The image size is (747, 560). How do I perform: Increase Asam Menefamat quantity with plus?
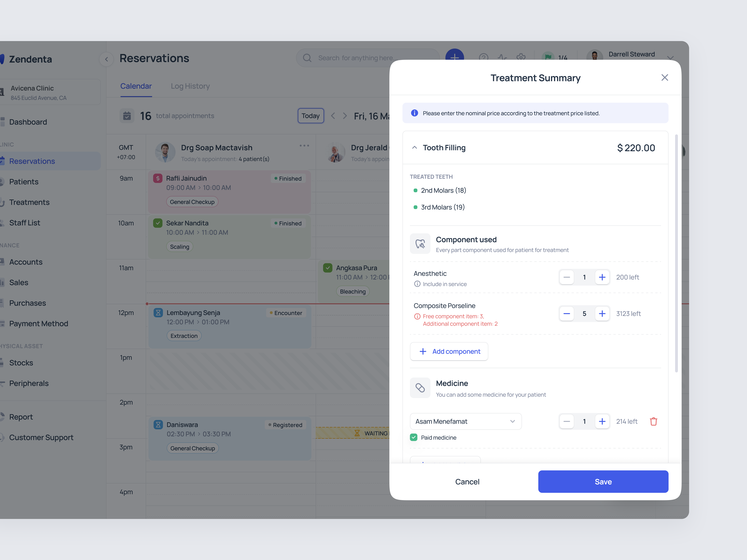point(602,421)
